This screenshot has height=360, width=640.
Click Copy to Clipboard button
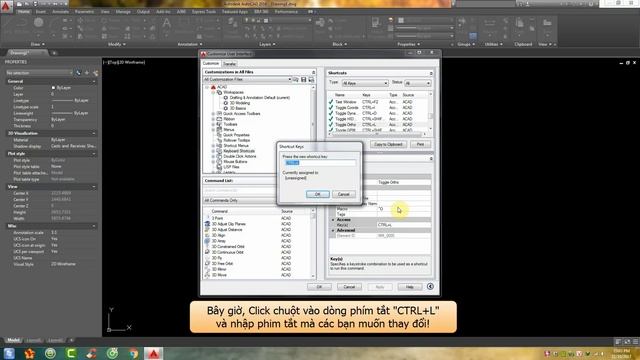click(x=388, y=144)
